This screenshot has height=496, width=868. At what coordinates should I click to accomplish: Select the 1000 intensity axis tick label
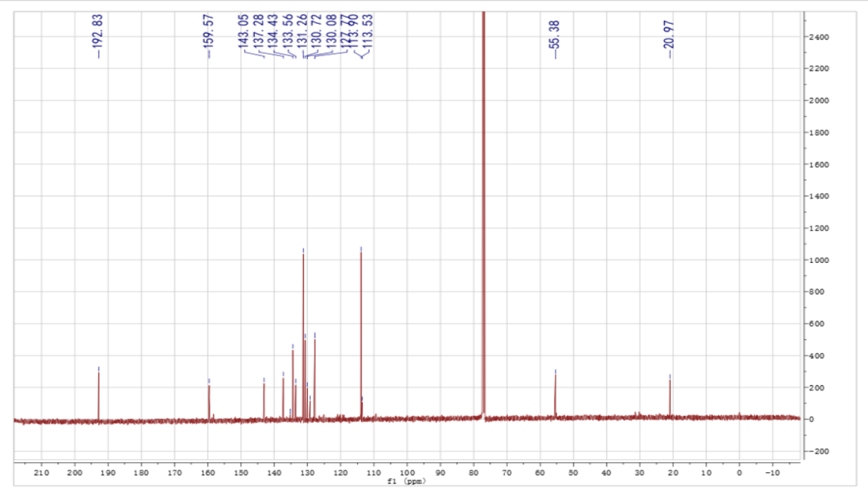(818, 260)
